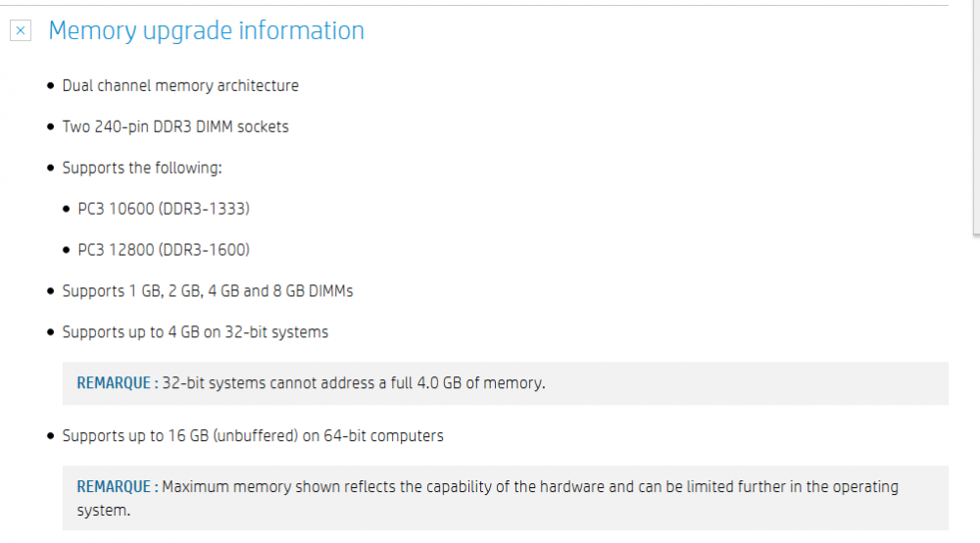Viewport: 980px width, 543px height.
Task: Click the Memory upgrade information heading
Action: coord(206,31)
